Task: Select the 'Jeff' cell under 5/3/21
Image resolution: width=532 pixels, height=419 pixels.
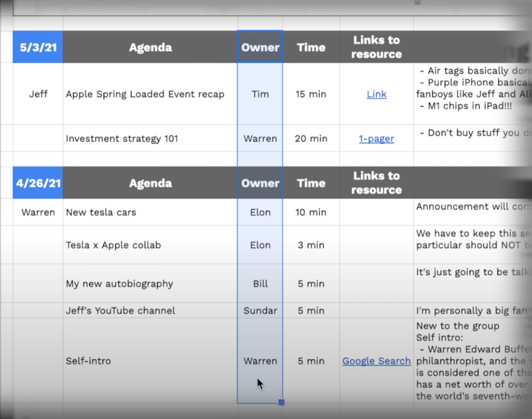Action: 38,94
